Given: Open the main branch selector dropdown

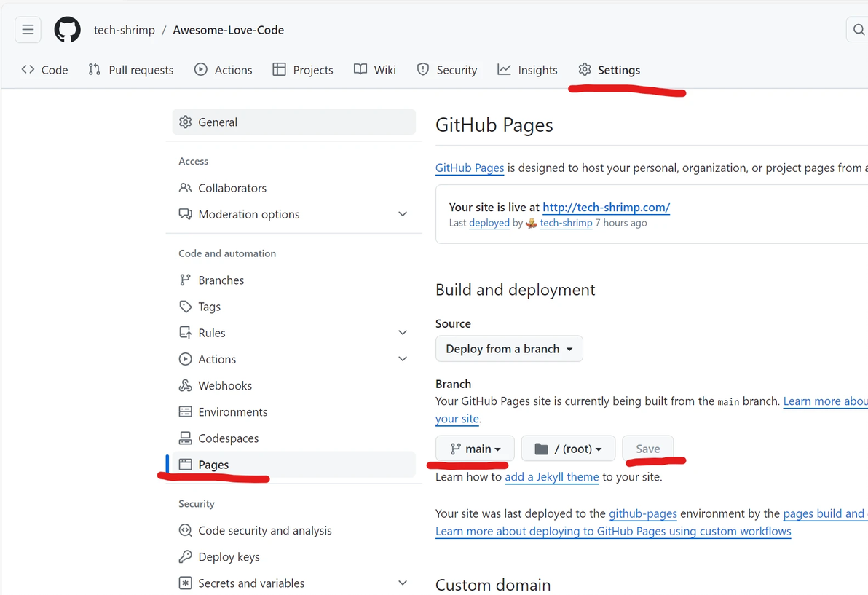Looking at the screenshot, I should tap(475, 449).
